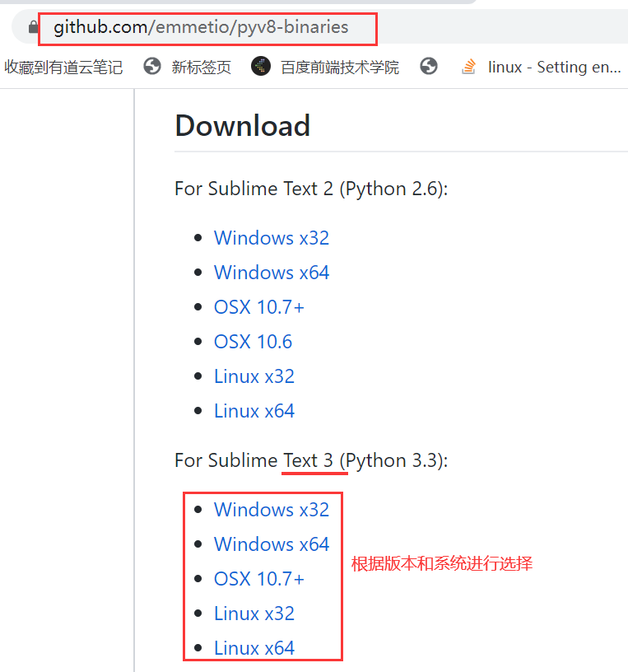The width and height of the screenshot is (628, 672).
Task: Open OSX 10.7+ link under Sublime Text 3
Action: point(259,579)
